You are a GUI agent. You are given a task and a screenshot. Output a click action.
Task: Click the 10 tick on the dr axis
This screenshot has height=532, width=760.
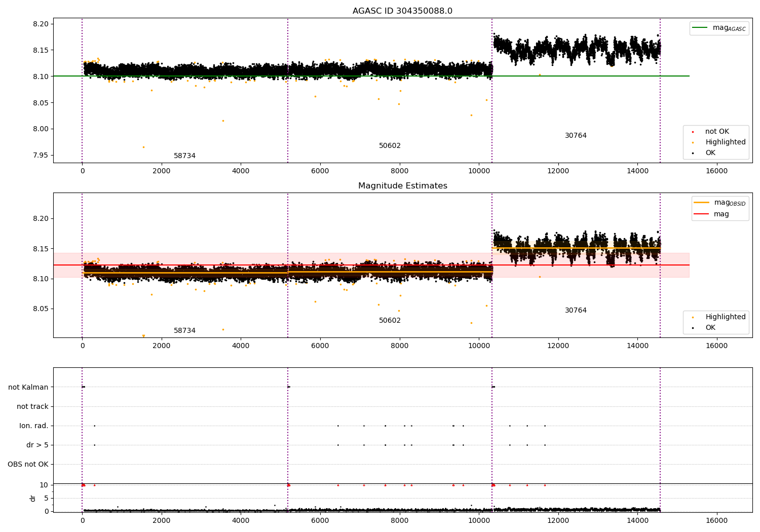coord(44,485)
